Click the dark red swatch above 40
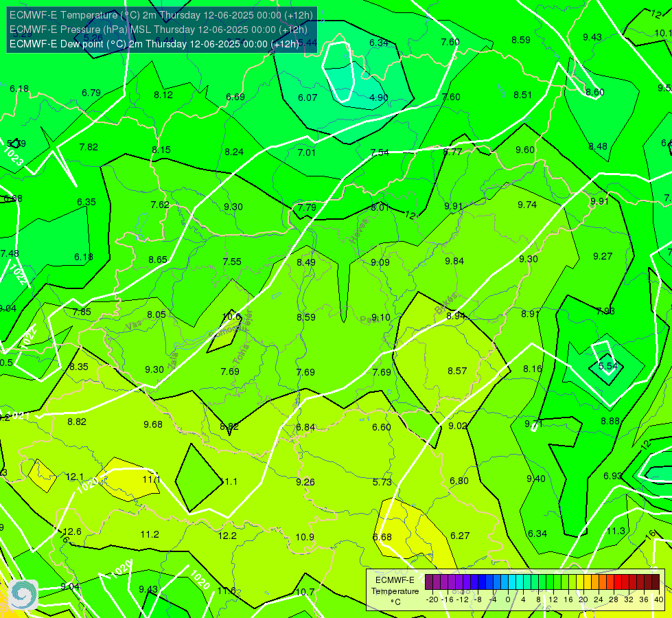The height and width of the screenshot is (618, 672). pos(656,582)
